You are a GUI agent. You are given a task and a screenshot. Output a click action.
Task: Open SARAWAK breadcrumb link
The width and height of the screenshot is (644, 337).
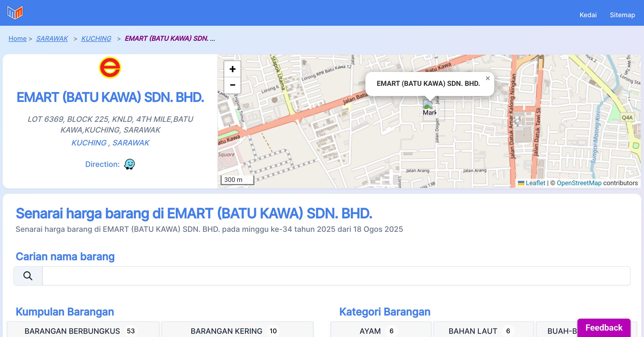click(52, 39)
